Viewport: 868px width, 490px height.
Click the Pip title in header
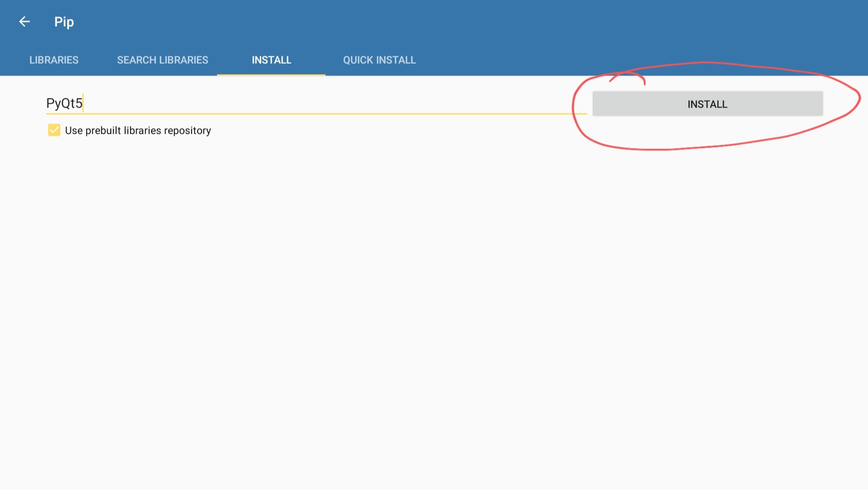pos(64,22)
